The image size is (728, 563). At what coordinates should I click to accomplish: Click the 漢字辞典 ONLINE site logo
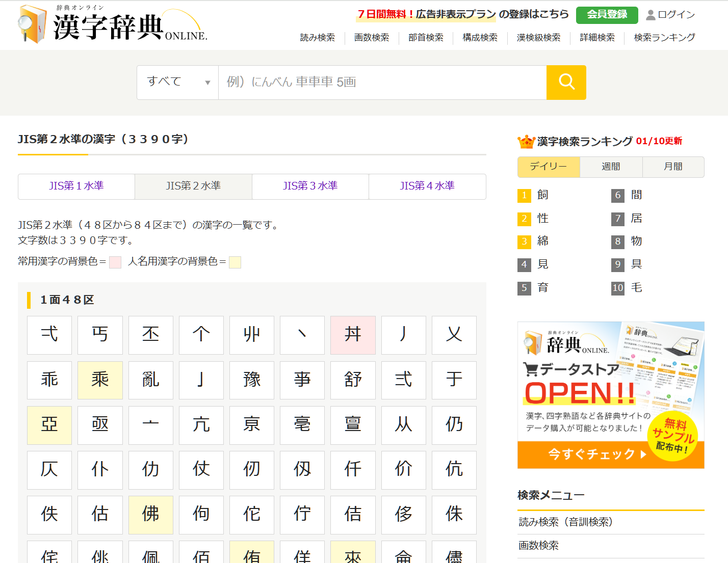[113, 24]
